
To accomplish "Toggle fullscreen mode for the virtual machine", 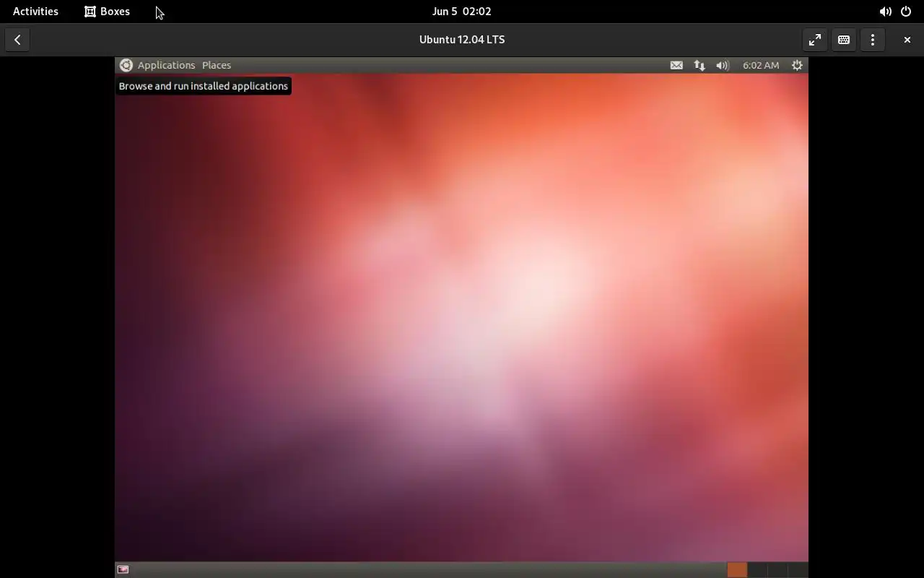I will [x=815, y=40].
